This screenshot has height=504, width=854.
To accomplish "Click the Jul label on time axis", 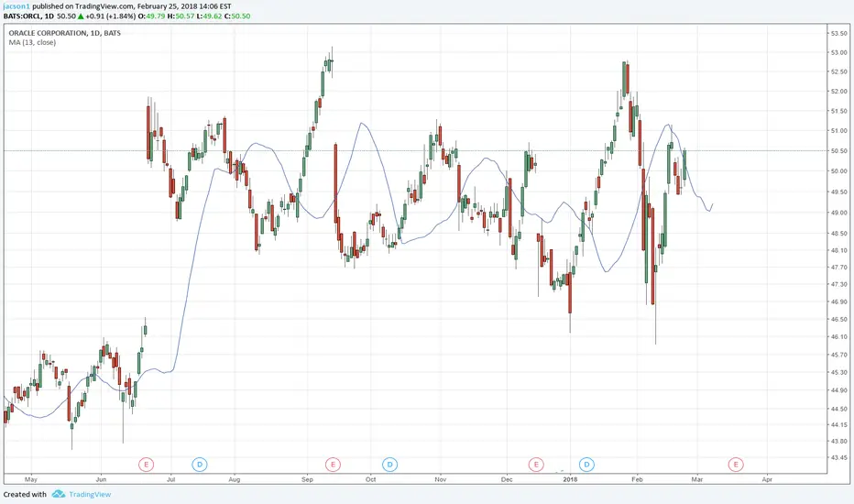I will click(x=170, y=479).
